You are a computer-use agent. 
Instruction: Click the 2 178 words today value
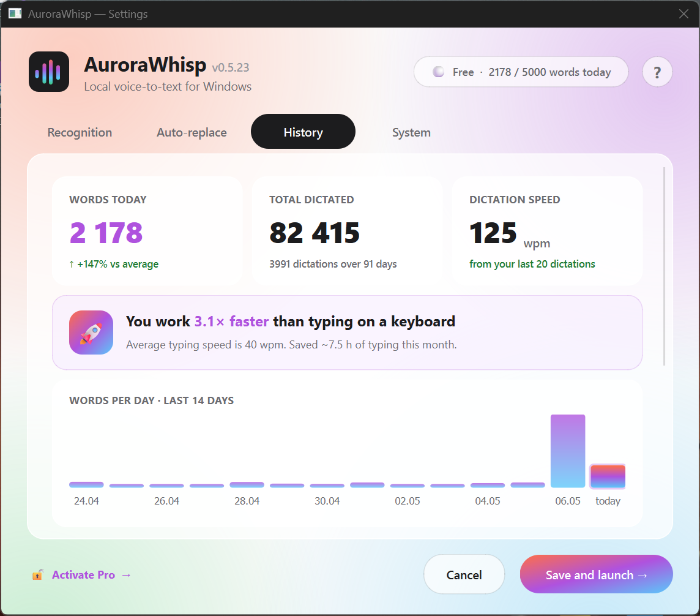(x=106, y=233)
